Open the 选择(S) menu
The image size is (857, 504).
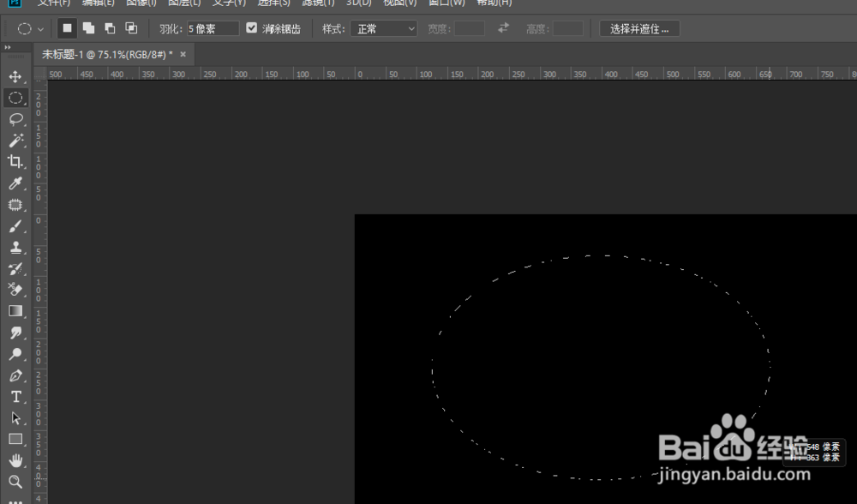pos(274,3)
